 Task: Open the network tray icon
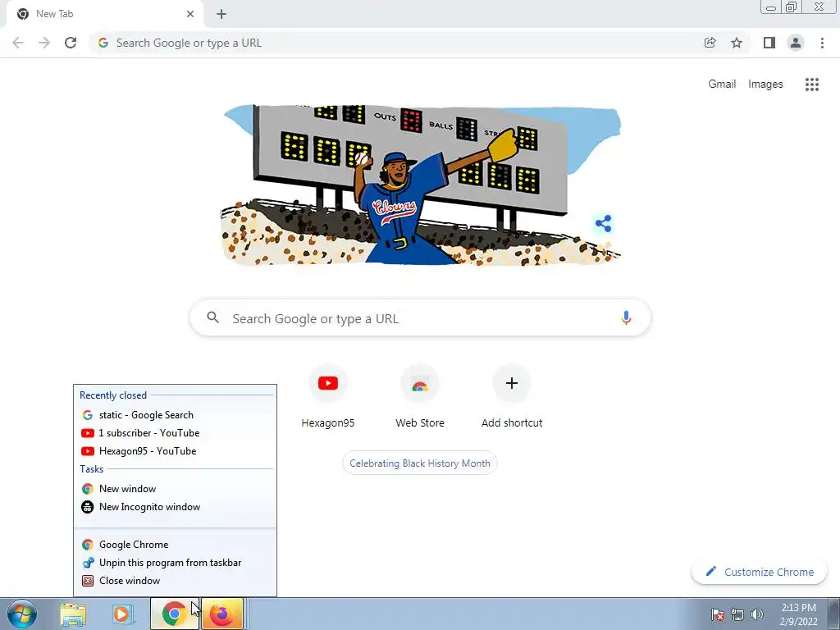pos(737,614)
